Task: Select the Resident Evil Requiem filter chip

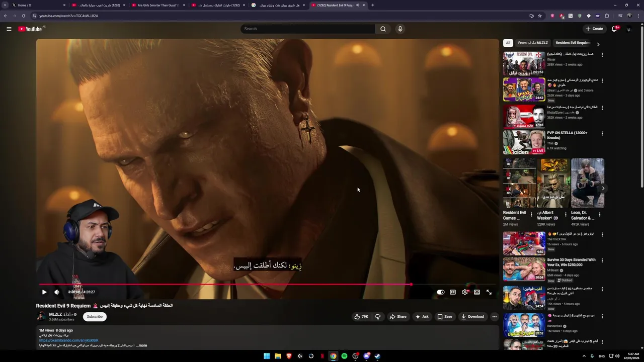Action: click(x=573, y=43)
